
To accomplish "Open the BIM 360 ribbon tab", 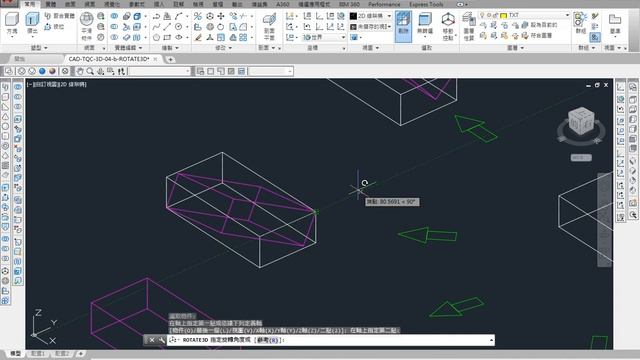I will (349, 4).
